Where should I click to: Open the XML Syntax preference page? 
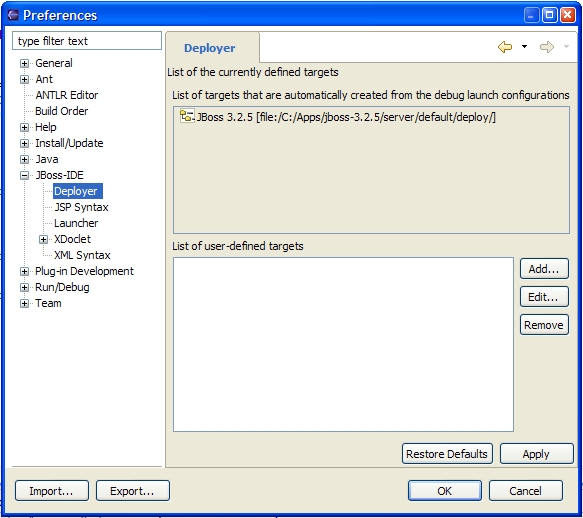coord(82,255)
